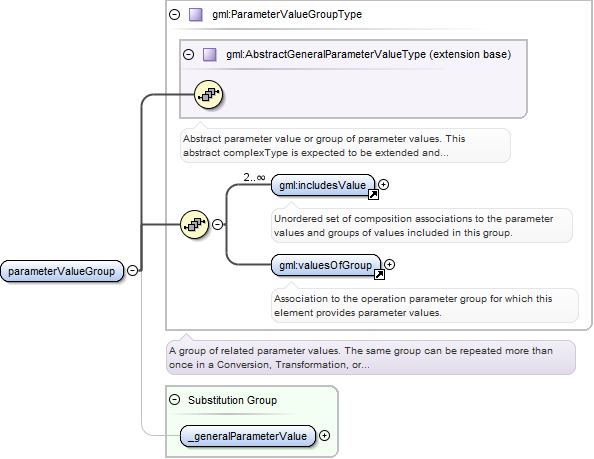Collapse the gml:ParameterValueGroupType box
594x459 pixels.
click(x=174, y=14)
